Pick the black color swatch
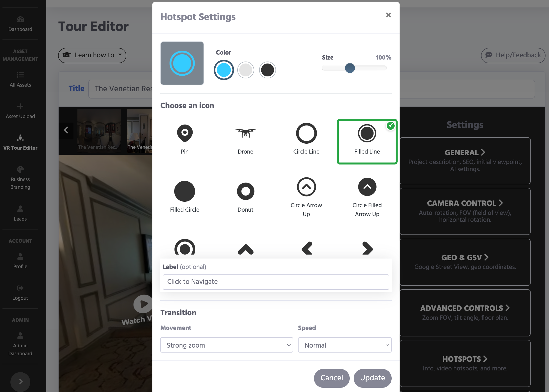The image size is (549, 392). [x=268, y=70]
